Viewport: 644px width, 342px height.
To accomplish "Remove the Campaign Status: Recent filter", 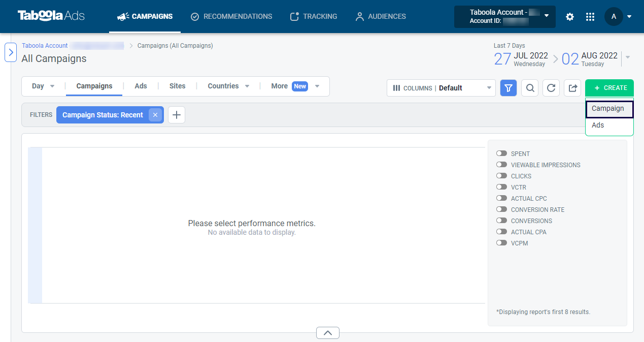I will [155, 115].
